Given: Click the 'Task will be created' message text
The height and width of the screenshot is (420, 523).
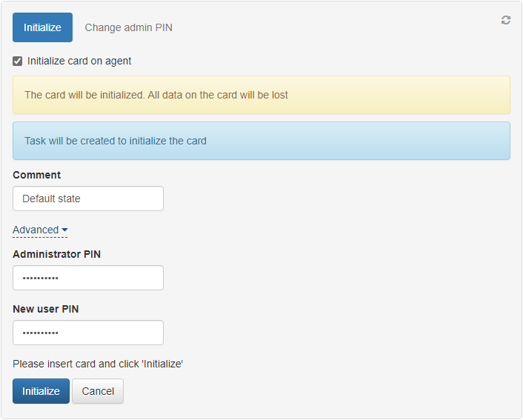Looking at the screenshot, I should [x=116, y=141].
